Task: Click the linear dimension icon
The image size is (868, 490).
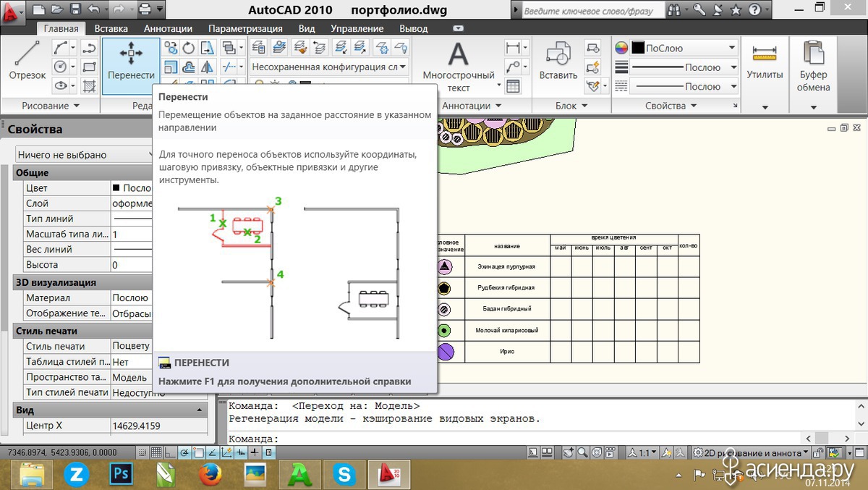Action: (x=513, y=48)
